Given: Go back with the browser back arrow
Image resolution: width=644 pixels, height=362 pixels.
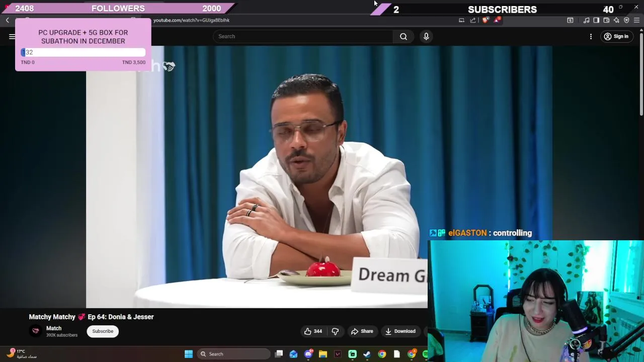Looking at the screenshot, I should (8, 20).
